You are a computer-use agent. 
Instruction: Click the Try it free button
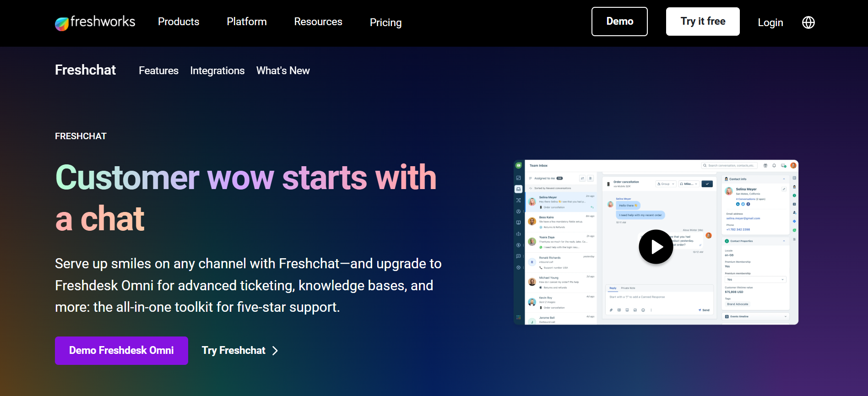(x=703, y=22)
